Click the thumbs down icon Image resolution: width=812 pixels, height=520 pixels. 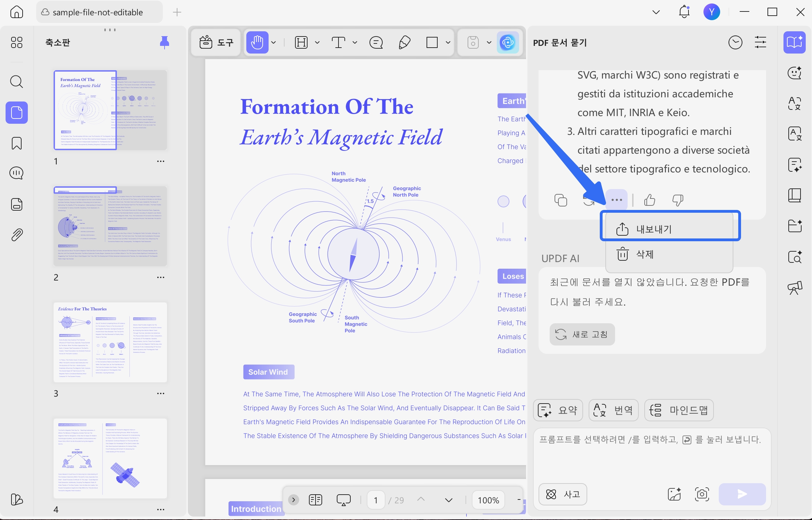coord(677,200)
